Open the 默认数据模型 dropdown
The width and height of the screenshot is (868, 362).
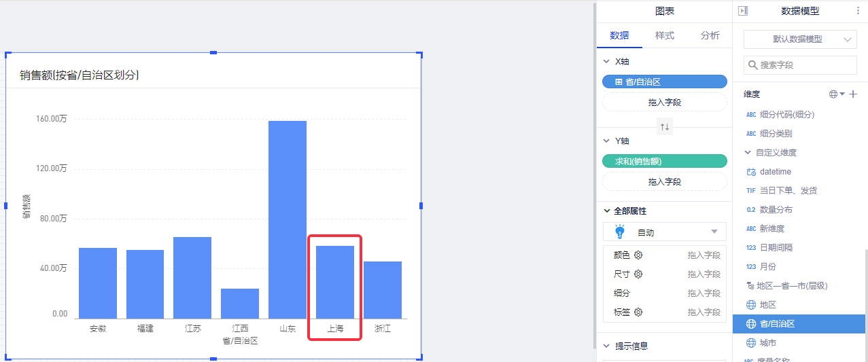(800, 39)
